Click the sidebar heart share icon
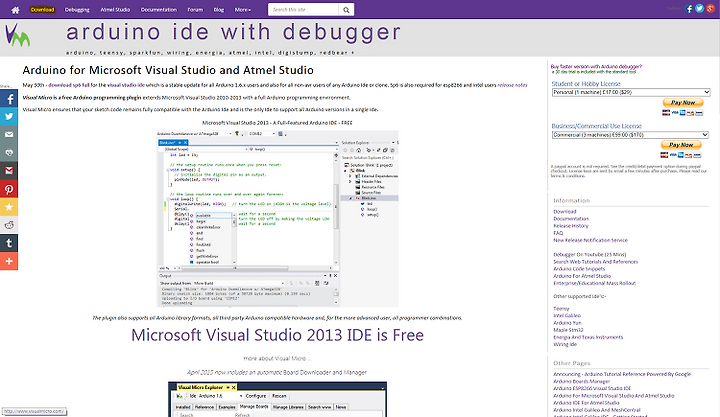The height and width of the screenshot is (417, 720). pos(9,152)
